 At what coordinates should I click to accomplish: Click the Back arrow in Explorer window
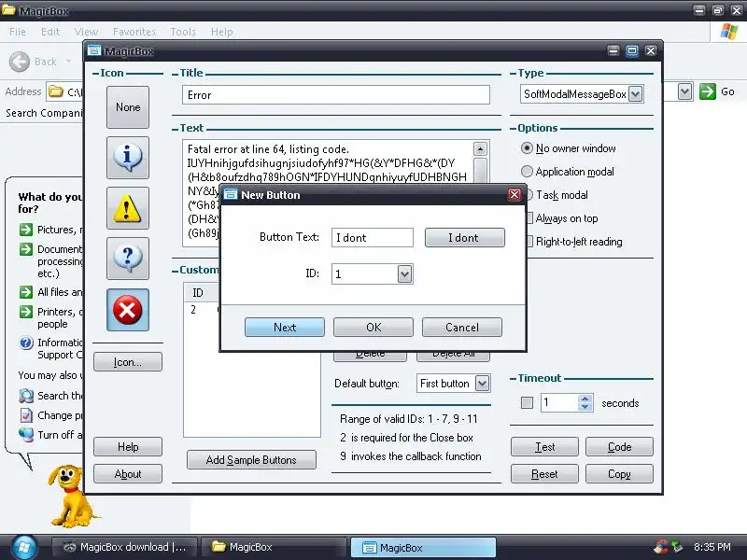click(20, 62)
